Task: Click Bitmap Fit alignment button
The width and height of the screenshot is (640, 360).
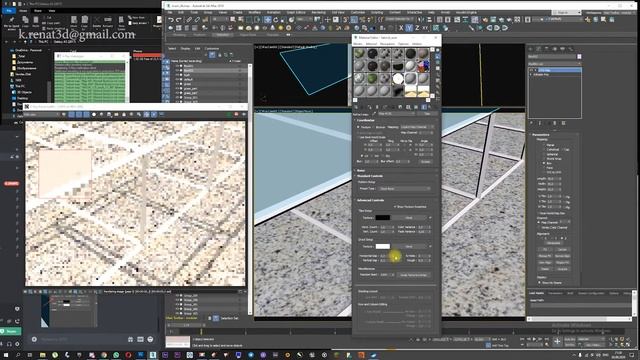Action: [x=545, y=256]
